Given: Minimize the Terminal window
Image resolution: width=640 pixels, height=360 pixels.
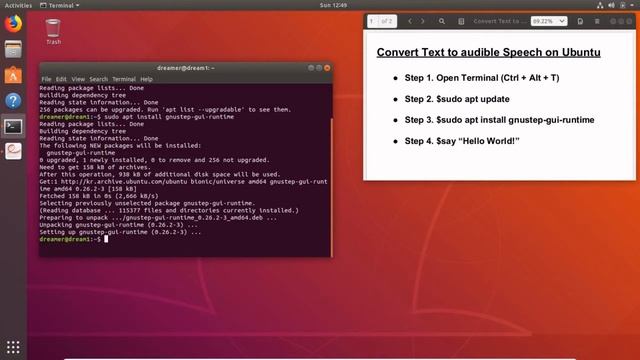Looking at the screenshot, I should [x=311, y=68].
